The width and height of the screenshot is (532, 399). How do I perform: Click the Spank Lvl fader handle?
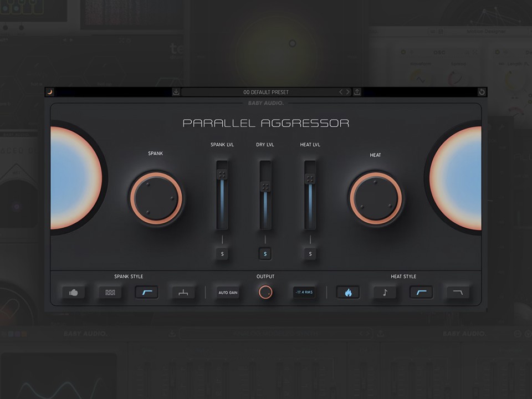[222, 175]
